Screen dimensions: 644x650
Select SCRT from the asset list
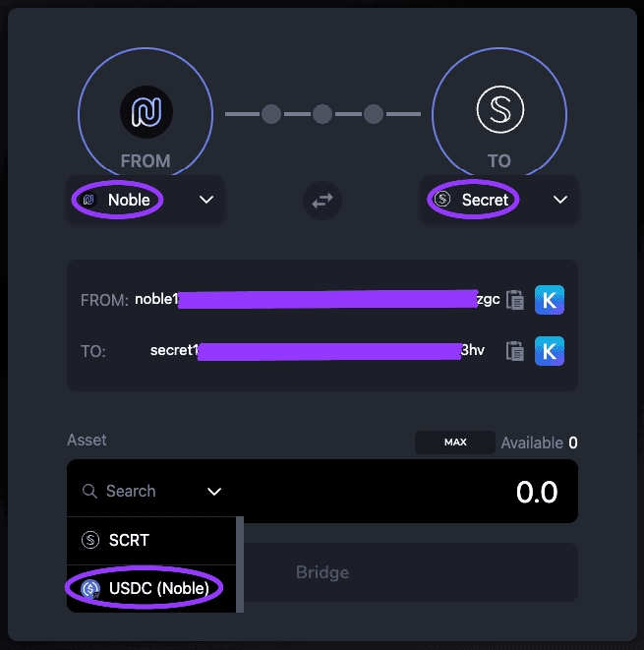[129, 540]
